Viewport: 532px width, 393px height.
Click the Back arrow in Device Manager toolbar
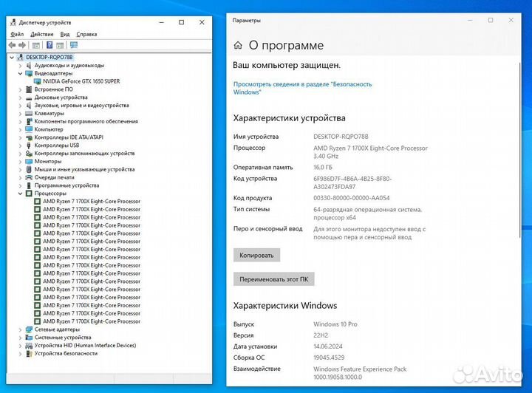coord(13,45)
